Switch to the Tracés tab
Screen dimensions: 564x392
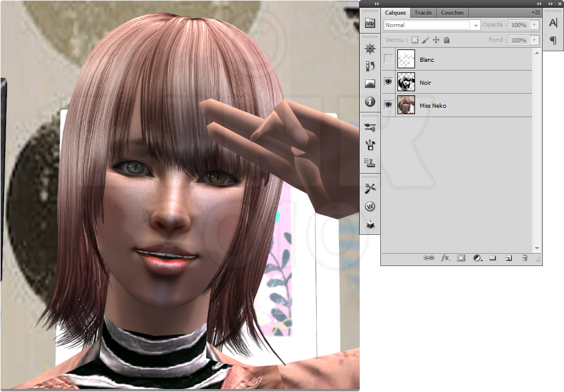pyautogui.click(x=423, y=12)
